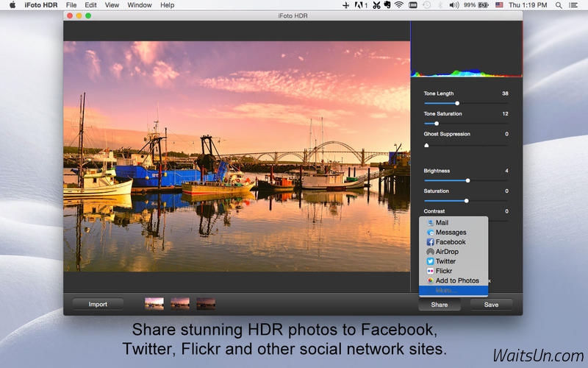588x368 pixels.
Task: Click the keyboard-like menu bar icon
Action: (x=413, y=5)
